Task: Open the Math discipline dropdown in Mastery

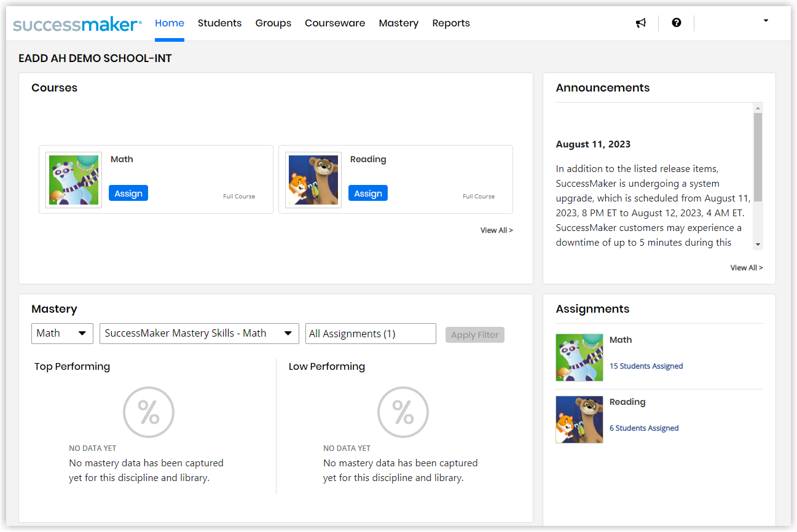Action: coord(61,334)
